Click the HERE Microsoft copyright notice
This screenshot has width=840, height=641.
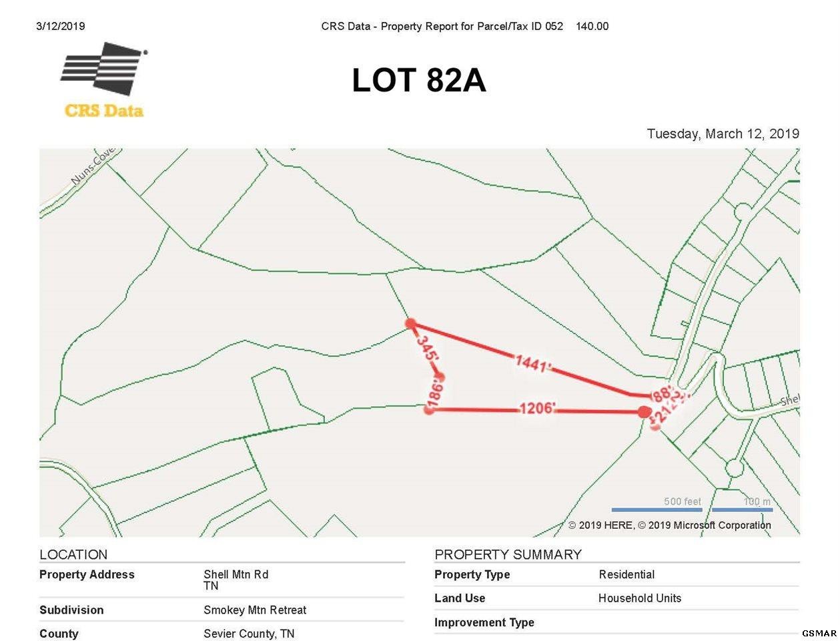click(x=670, y=525)
